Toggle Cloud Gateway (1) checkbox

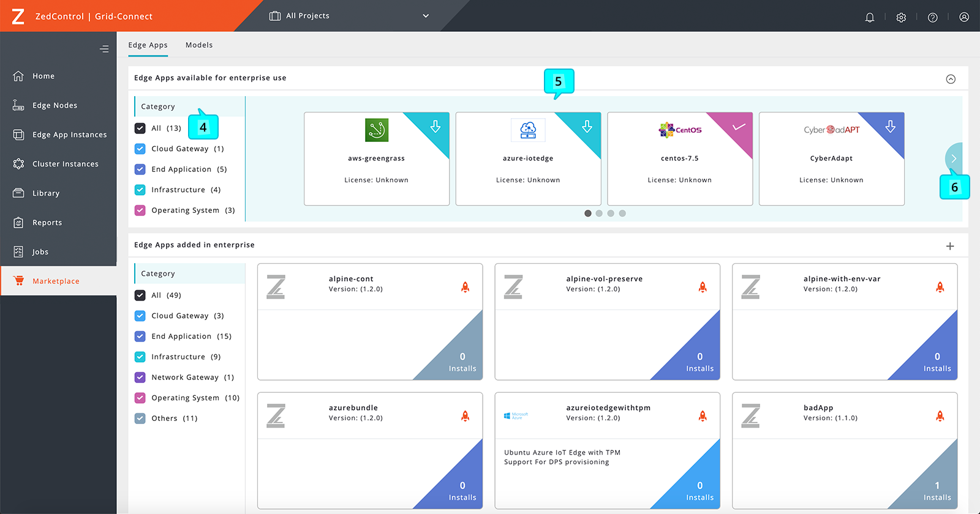click(x=140, y=149)
